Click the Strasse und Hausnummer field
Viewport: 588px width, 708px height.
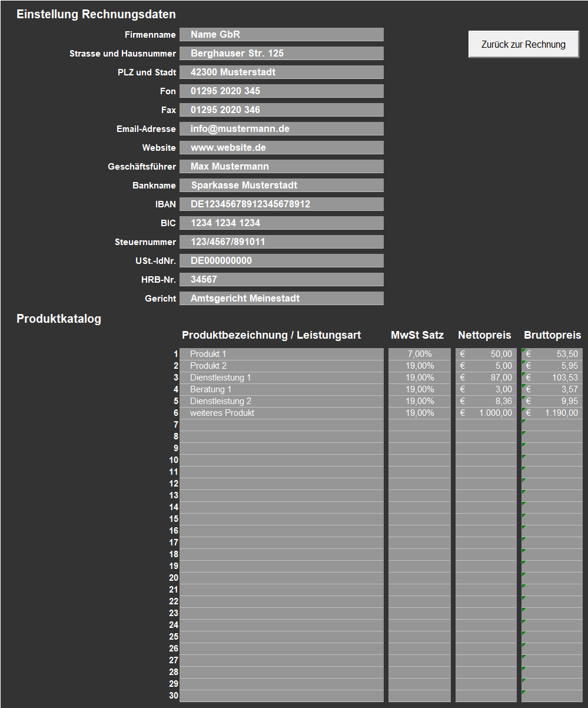click(281, 54)
